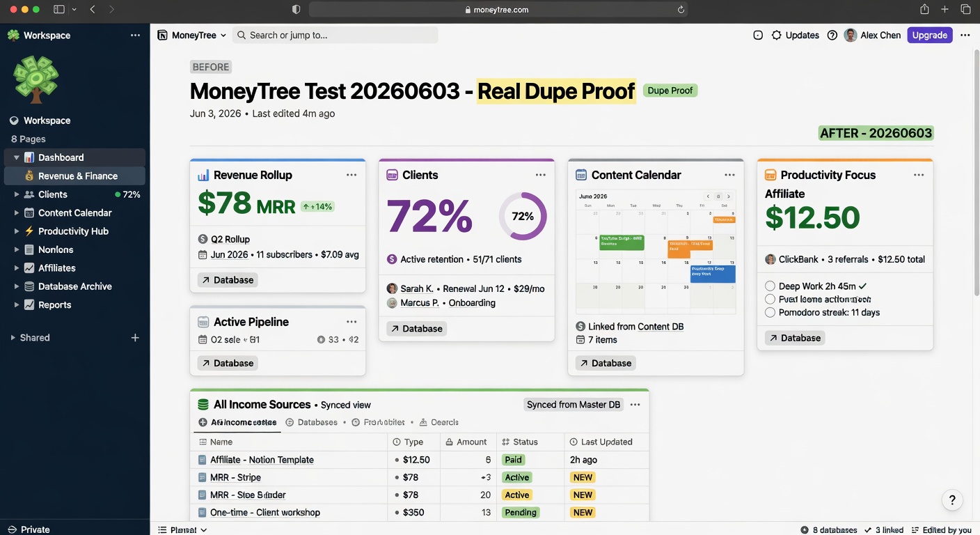Open the Clients card three-dot menu
Screen dimensions: 980x535
pos(541,175)
